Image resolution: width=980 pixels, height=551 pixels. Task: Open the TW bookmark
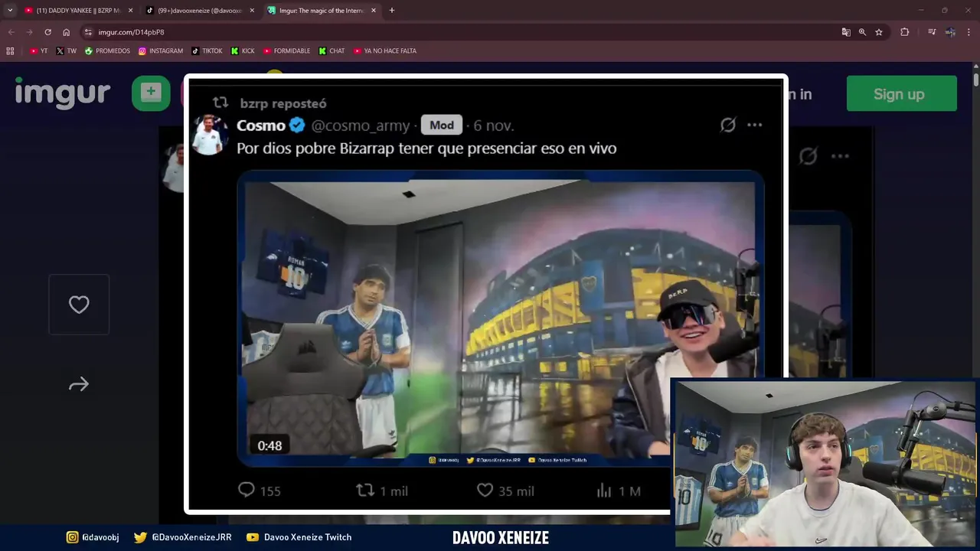(67, 51)
